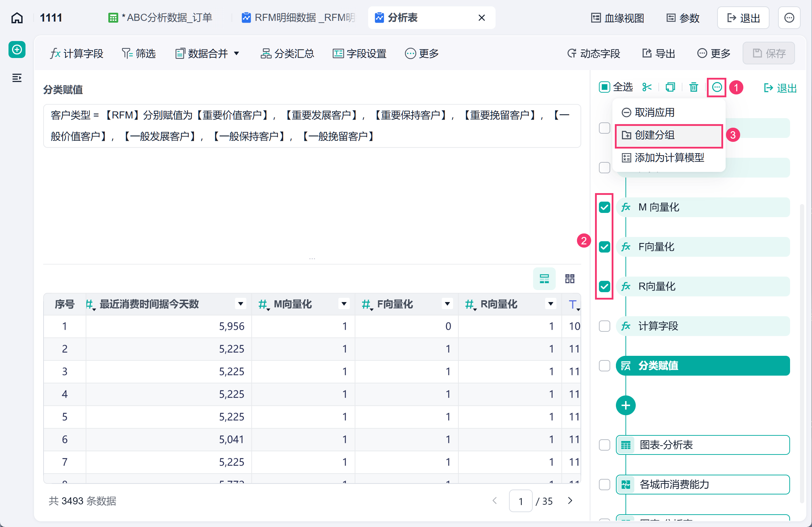
Task: Add a step with green plus
Action: tap(625, 405)
